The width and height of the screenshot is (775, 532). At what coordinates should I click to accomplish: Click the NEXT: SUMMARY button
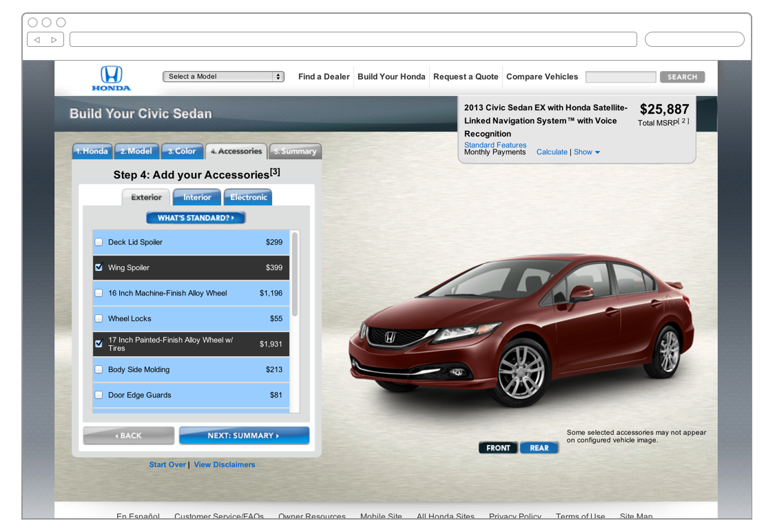click(244, 436)
